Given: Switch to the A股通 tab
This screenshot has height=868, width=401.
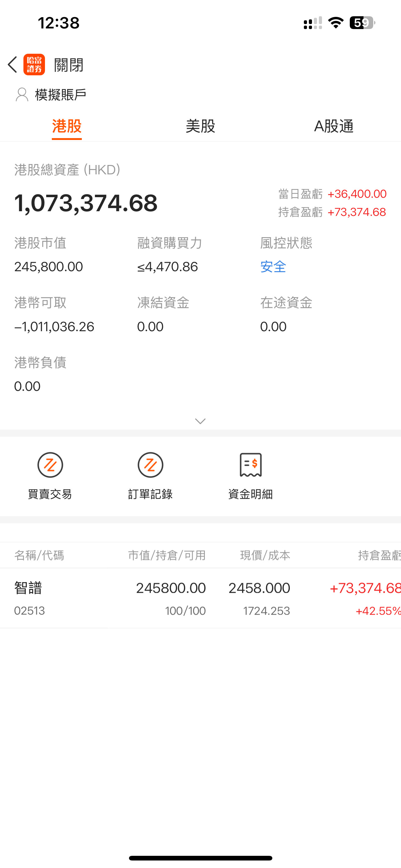Looking at the screenshot, I should 334,126.
